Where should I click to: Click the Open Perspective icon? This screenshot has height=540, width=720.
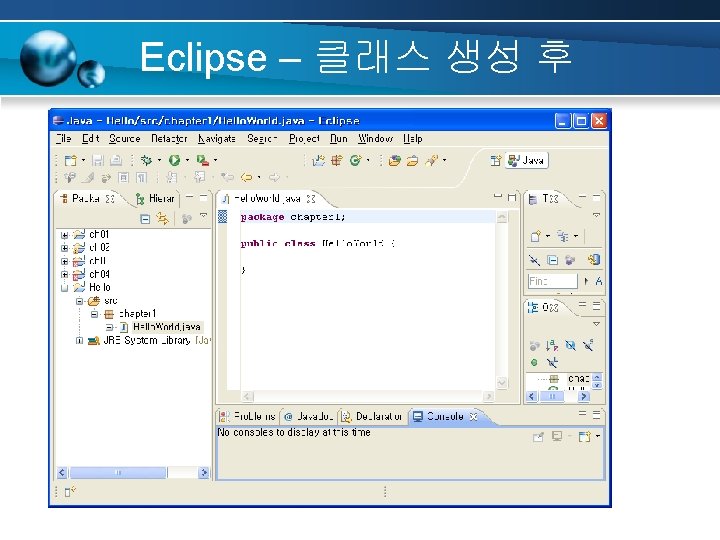[x=495, y=160]
